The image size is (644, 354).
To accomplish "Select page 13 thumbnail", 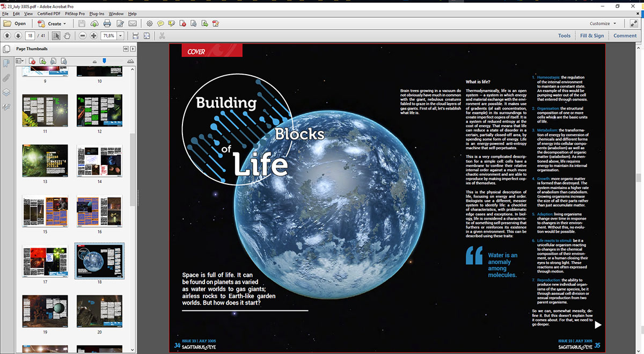I will [x=45, y=161].
